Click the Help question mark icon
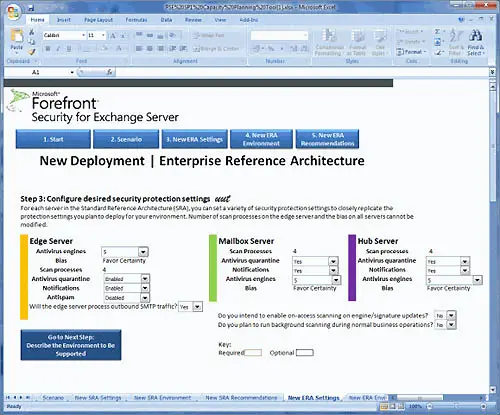This screenshot has height=415, width=500. click(461, 20)
